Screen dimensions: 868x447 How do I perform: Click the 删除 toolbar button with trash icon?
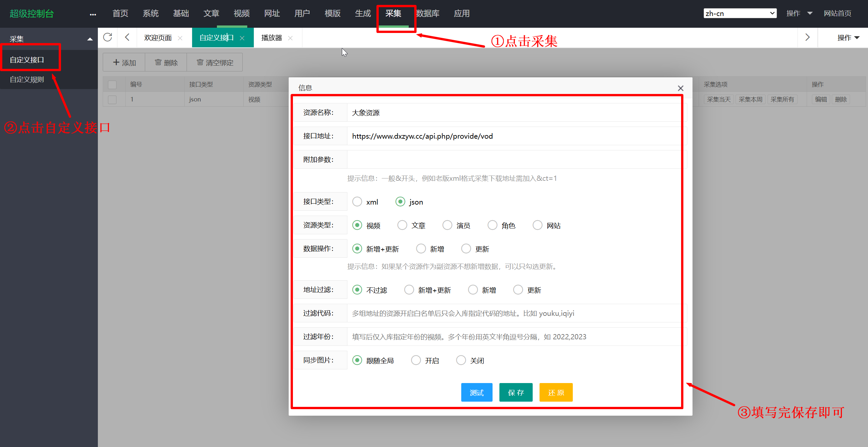pos(166,62)
